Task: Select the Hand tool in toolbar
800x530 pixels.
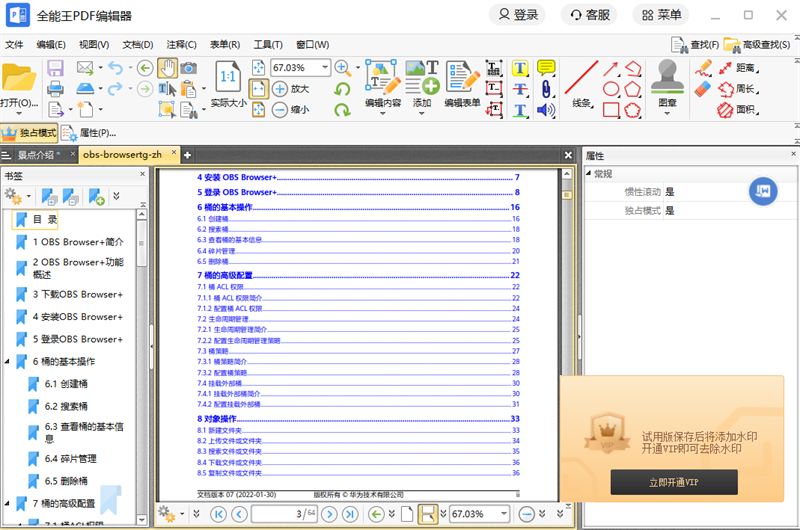Action: coord(167,67)
